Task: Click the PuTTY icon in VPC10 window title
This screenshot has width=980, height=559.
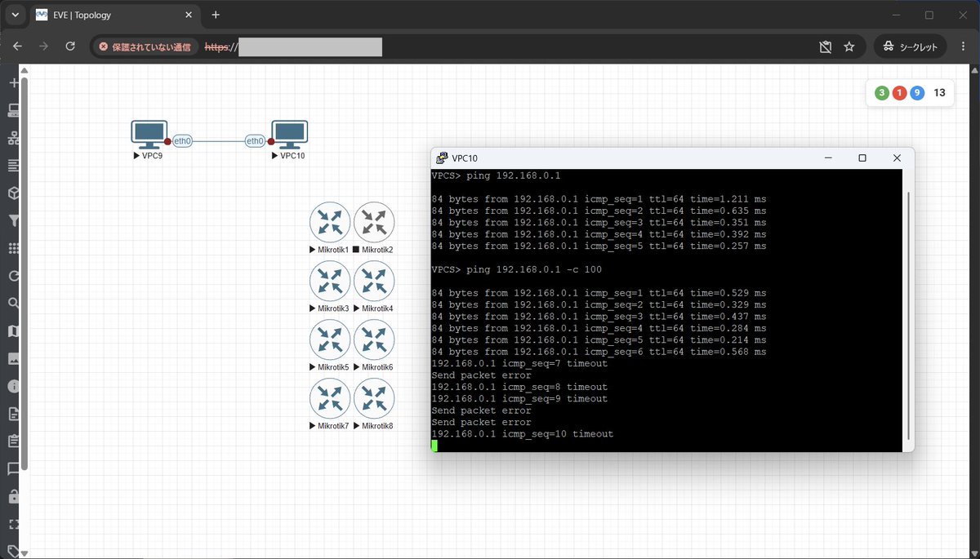Action: click(443, 158)
